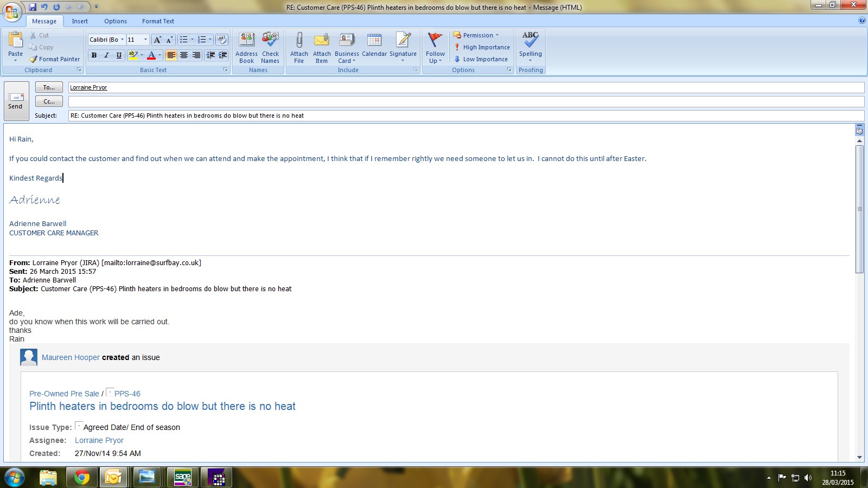868x488 pixels.
Task: Undo the last action in Quick Access toolbar
Action: [44, 7]
